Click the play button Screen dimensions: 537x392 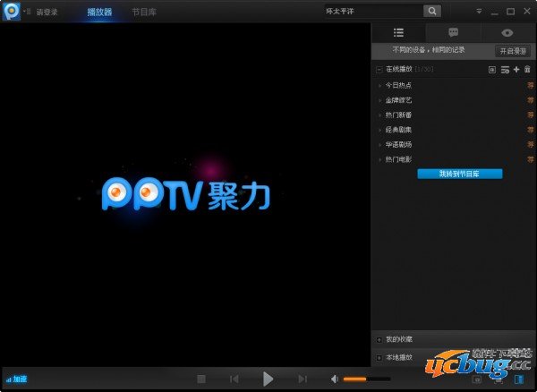point(268,379)
